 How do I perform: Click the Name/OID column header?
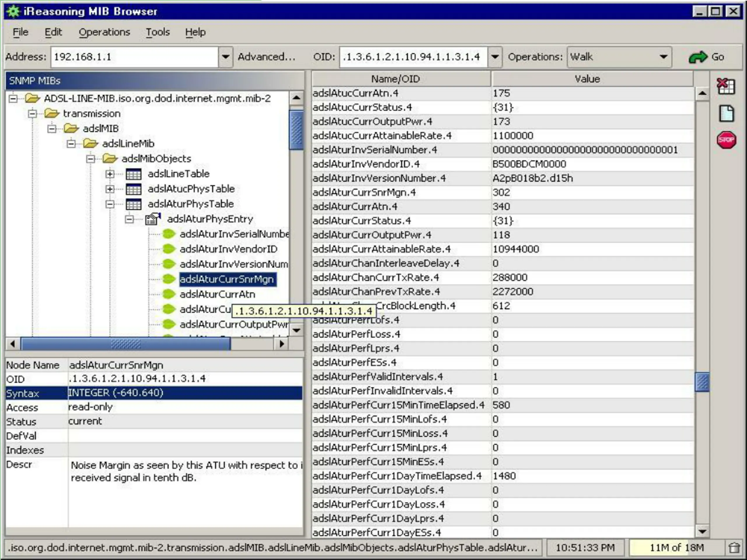click(x=401, y=79)
